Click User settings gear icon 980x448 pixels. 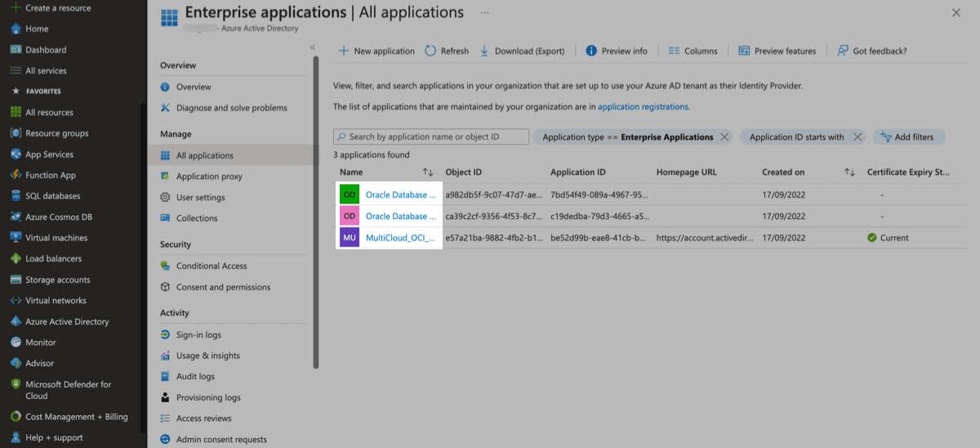165,197
